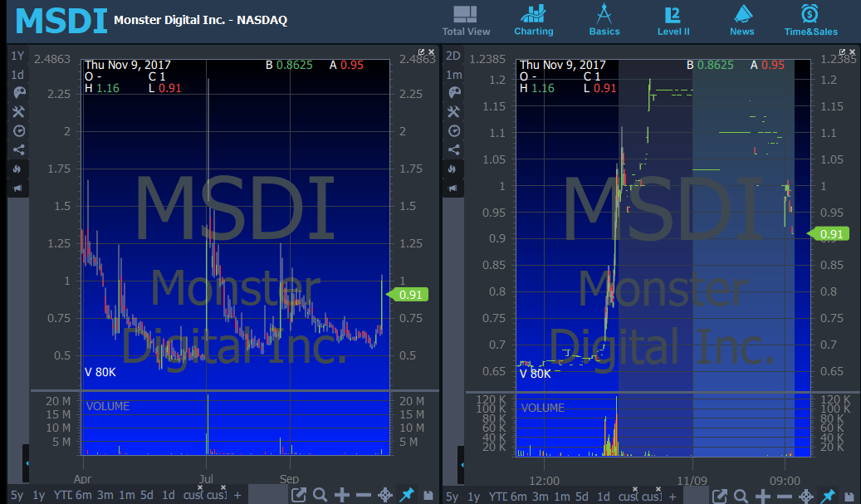This screenshot has height=504, width=861.
Task: Open the Time&Sales tab
Action: coord(810,20)
